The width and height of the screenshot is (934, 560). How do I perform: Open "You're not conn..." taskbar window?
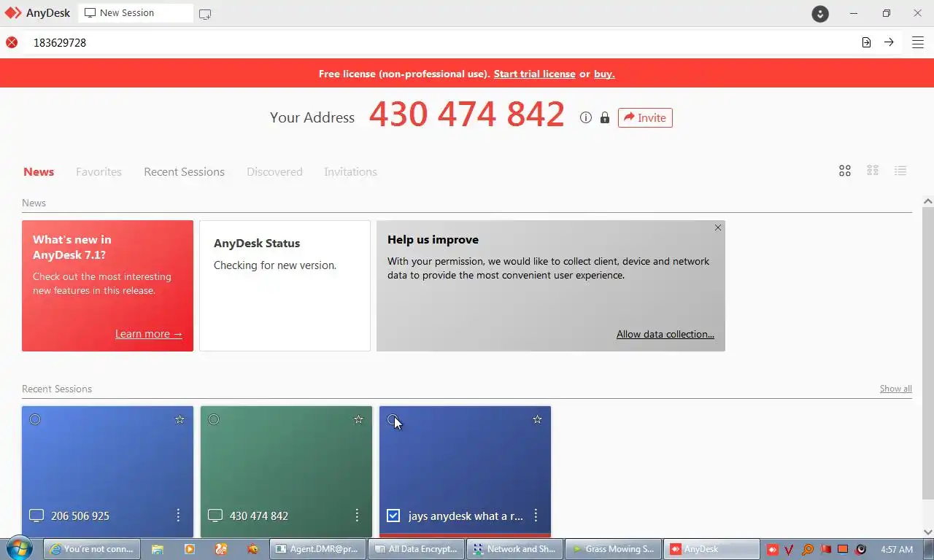[93, 549]
